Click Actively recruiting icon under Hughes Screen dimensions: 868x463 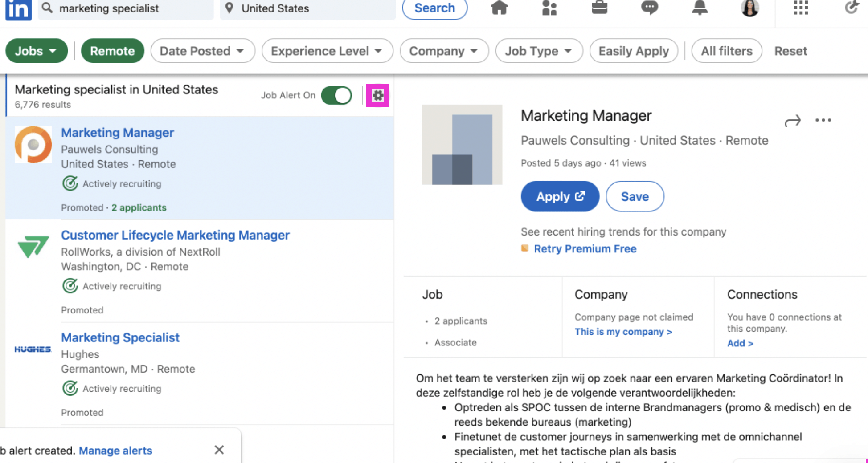tap(70, 388)
